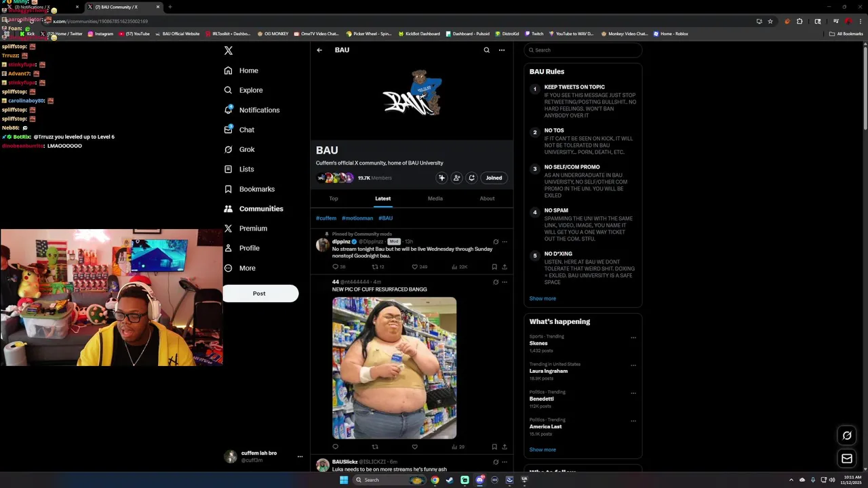
Task: Show more under What's happening
Action: tap(542, 450)
